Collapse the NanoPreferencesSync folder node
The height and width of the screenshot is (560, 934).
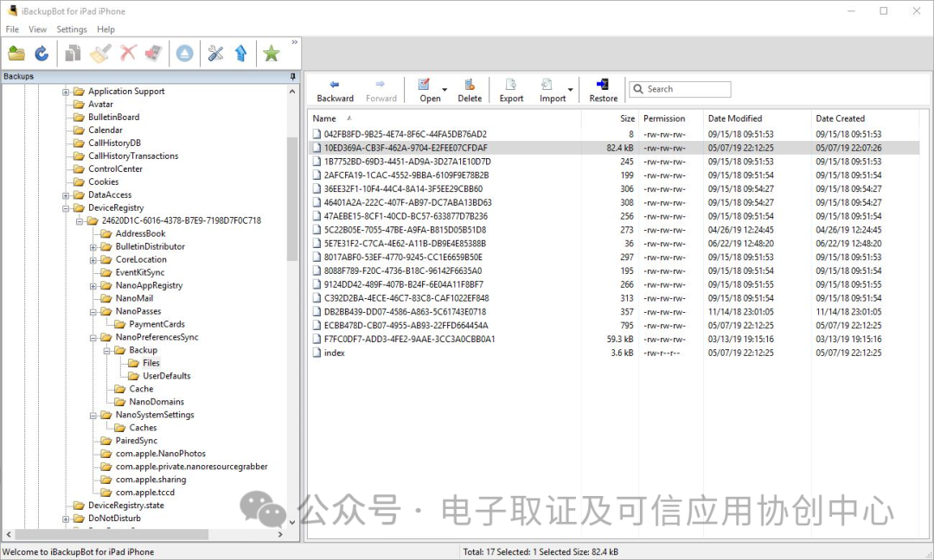[93, 337]
